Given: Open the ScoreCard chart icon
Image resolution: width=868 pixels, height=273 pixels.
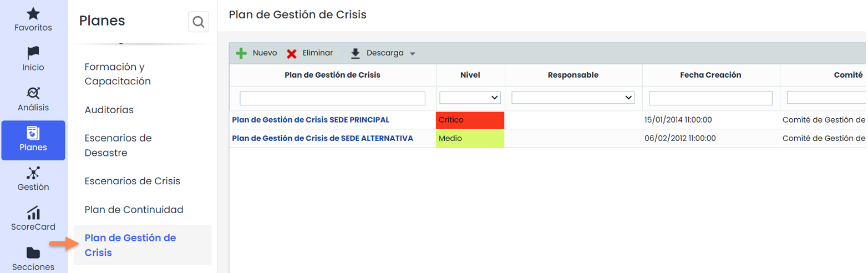Looking at the screenshot, I should point(33,213).
